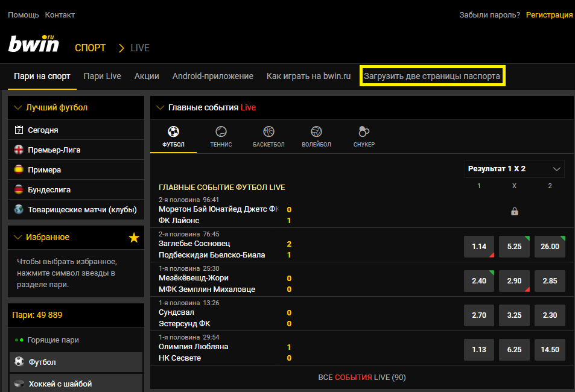Viewport: 575px width, 392px height.
Task: Click the chevron arrow before LIVE
Action: tap(121, 48)
